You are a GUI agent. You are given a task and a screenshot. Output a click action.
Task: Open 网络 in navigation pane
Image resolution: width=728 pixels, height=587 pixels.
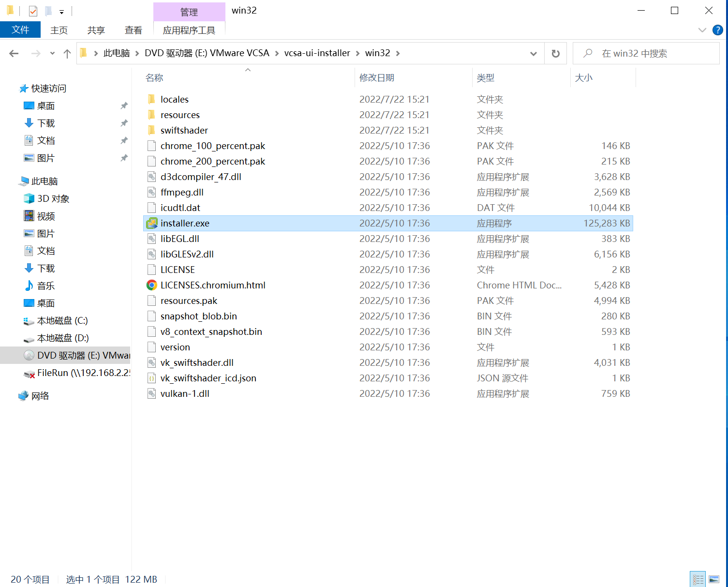34,396
